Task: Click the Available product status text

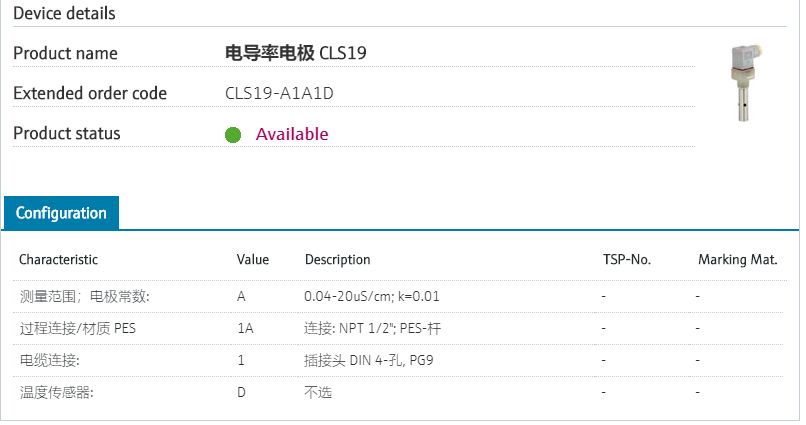Action: (292, 134)
